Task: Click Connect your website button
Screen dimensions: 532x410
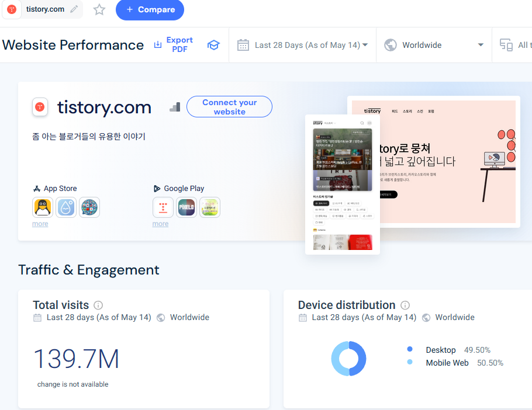Action: click(x=229, y=107)
